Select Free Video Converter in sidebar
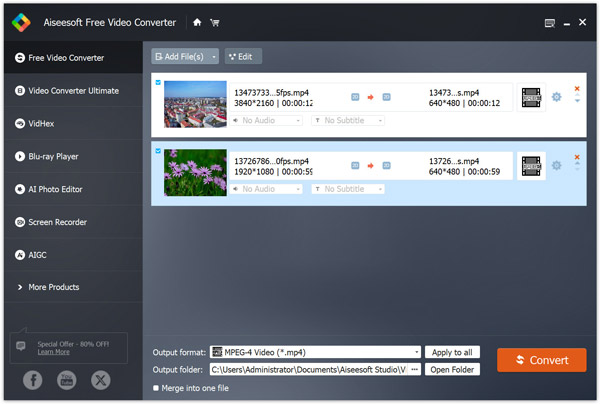This screenshot has width=600, height=404. click(73, 58)
